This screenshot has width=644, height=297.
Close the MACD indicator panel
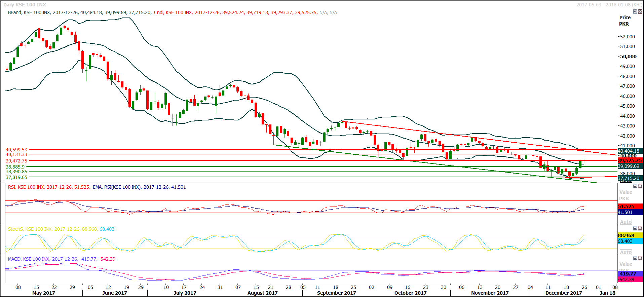[640, 258]
